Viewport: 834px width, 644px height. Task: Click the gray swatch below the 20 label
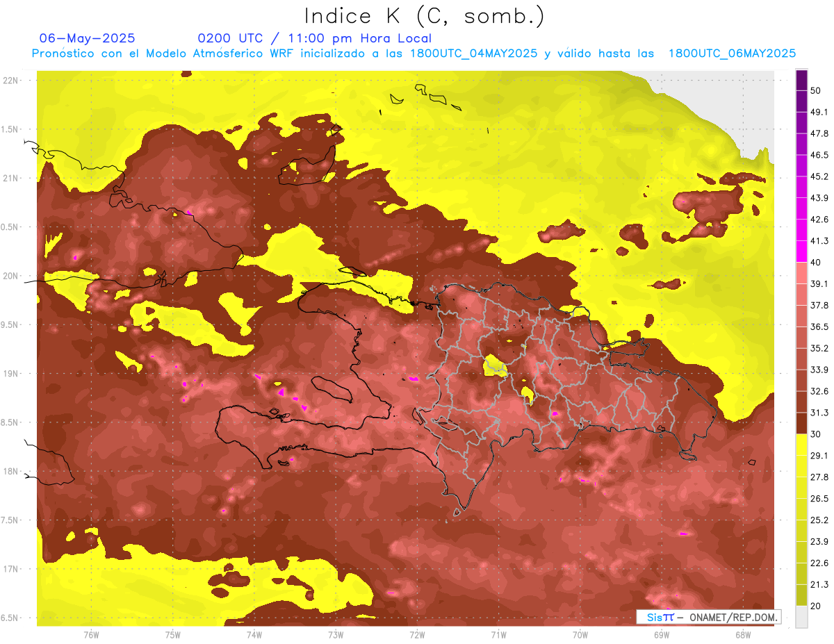pos(801,616)
